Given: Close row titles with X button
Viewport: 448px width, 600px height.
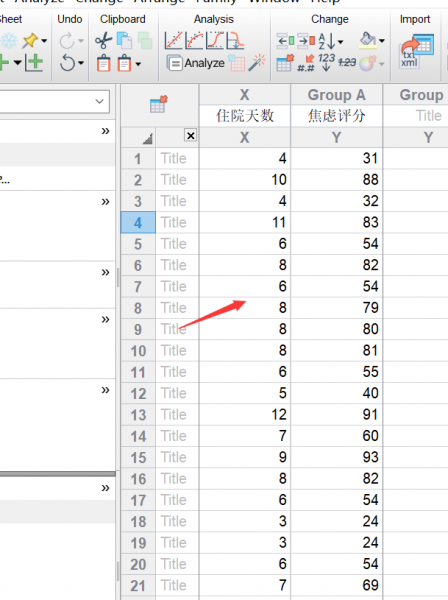Looking at the screenshot, I should point(191,135).
